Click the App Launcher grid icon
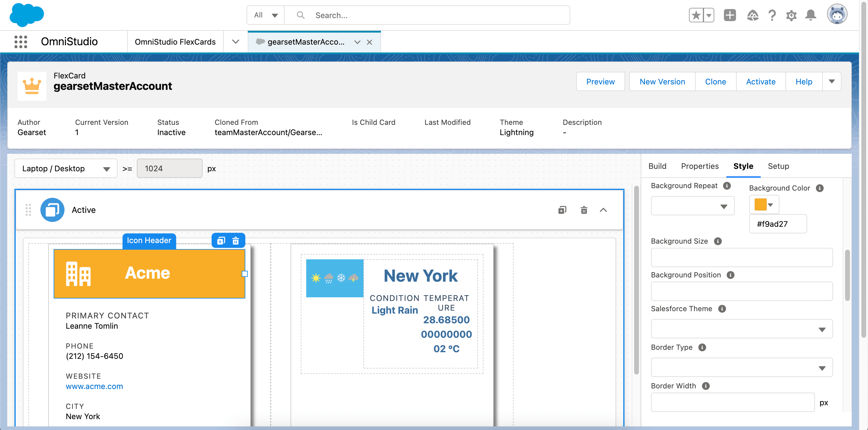 point(20,42)
